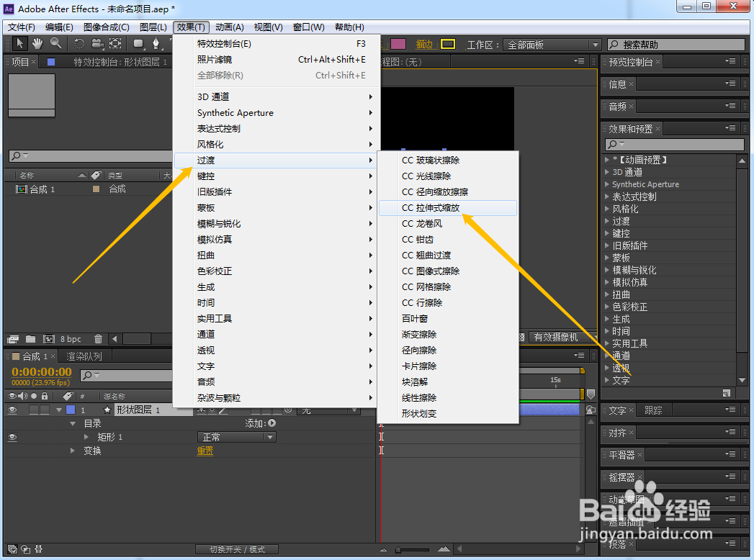Click the project thumbnail preview

[32, 95]
